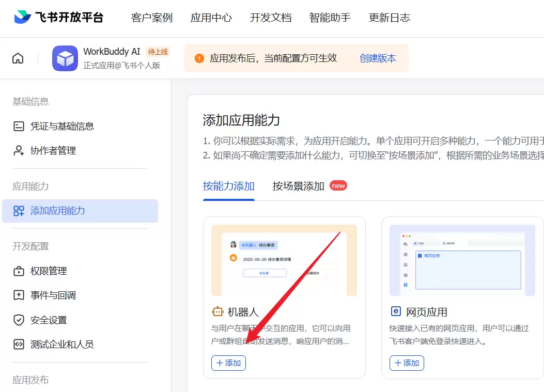Click the 网页应用 description text

click(459, 335)
